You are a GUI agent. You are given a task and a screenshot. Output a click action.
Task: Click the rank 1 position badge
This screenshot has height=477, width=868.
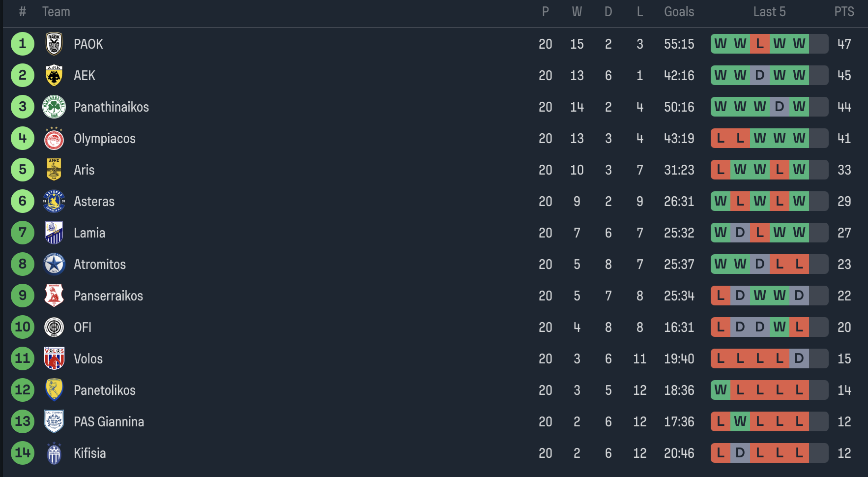[x=23, y=44]
